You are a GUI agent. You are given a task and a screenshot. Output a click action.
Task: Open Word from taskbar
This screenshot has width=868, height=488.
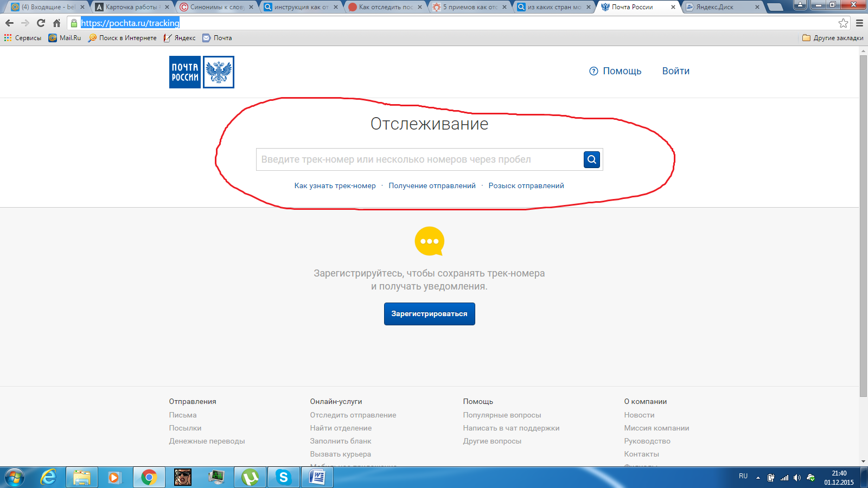click(317, 477)
